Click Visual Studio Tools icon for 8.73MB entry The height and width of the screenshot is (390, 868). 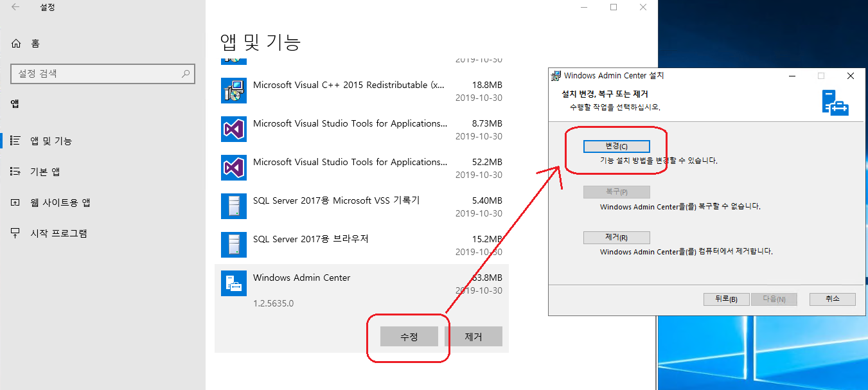[x=234, y=129]
